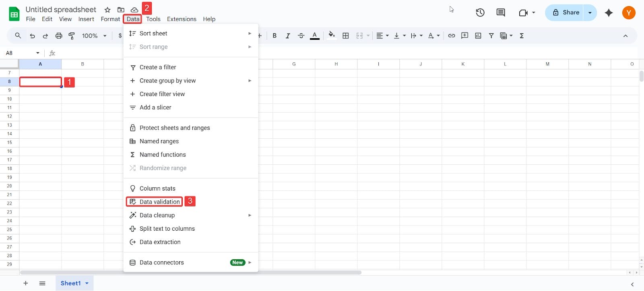Select Create filter view
644x291 pixels.
tap(191, 94)
